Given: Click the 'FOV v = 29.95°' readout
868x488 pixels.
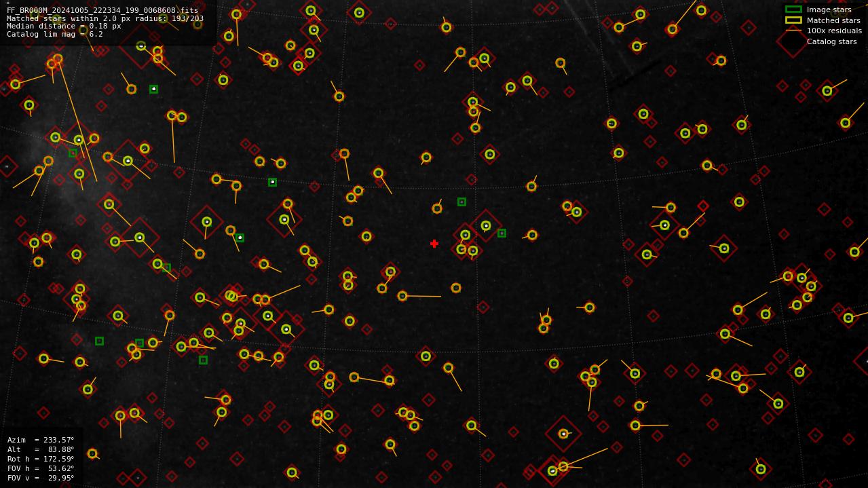Looking at the screenshot, I should [x=41, y=478].
